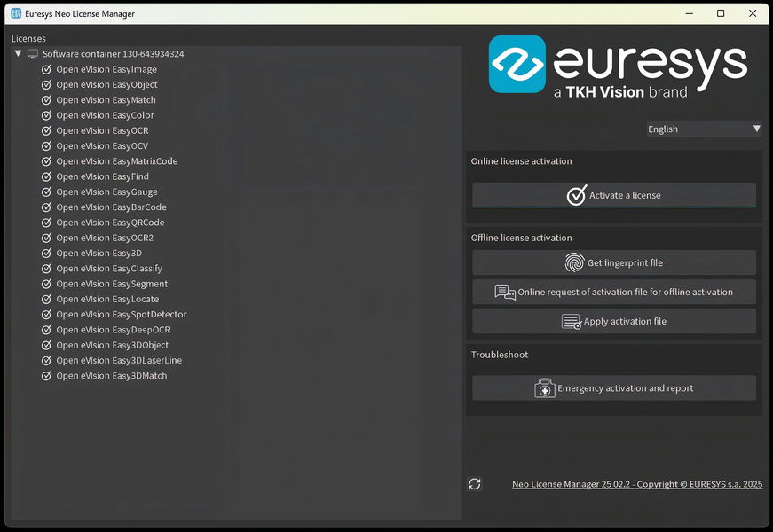
Task: Click the Activate a license button
Action: click(x=613, y=195)
